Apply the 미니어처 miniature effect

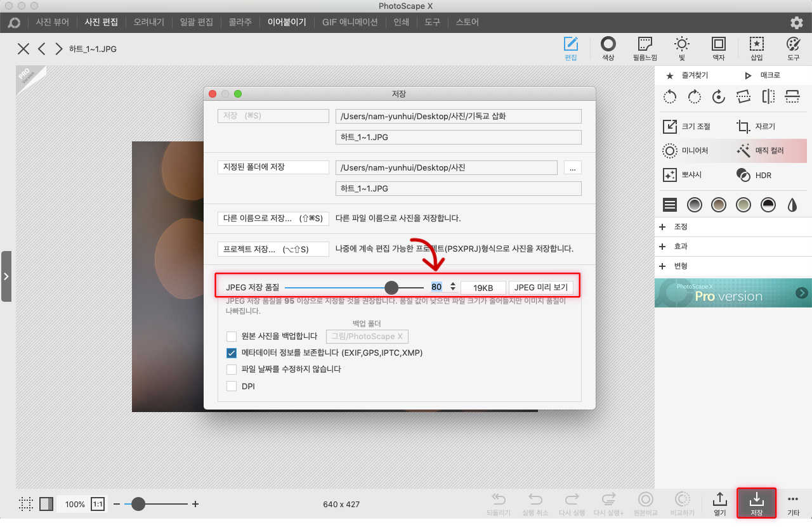pos(685,151)
